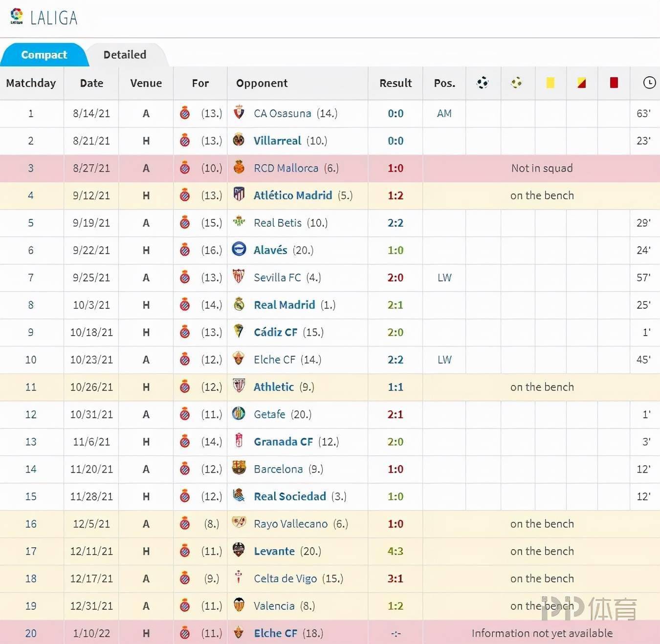Click the 'Not in squad' text

(542, 168)
